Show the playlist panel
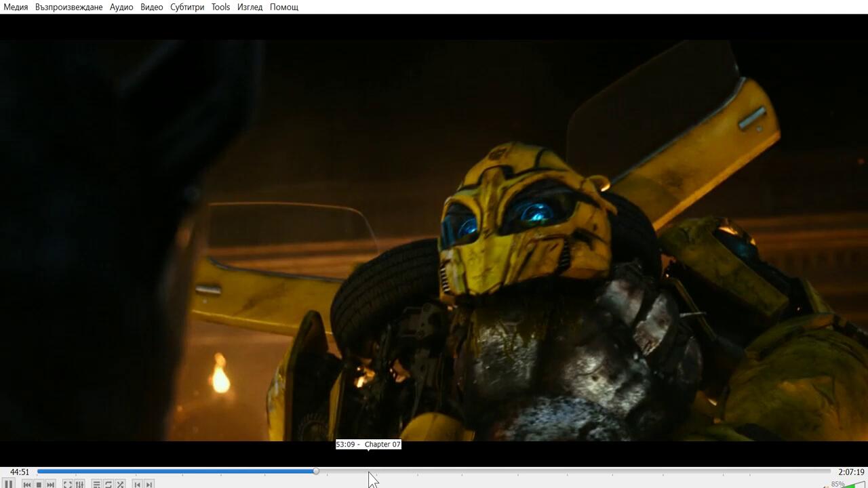 [96, 484]
